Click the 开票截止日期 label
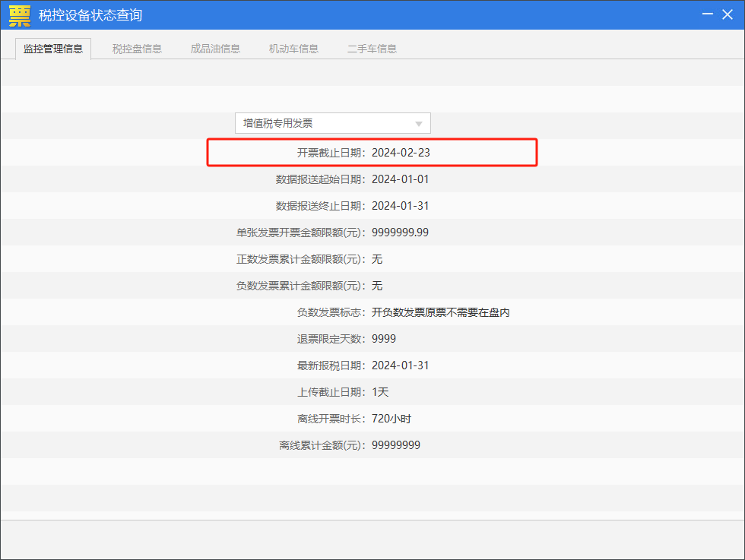The width and height of the screenshot is (745, 560). [x=331, y=153]
